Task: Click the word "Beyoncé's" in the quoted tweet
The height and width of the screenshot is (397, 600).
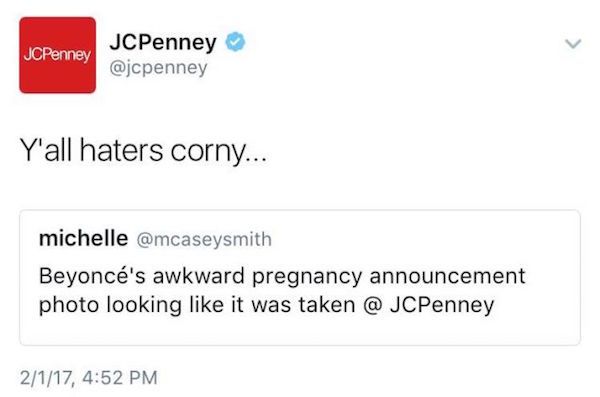Action: click(x=92, y=276)
